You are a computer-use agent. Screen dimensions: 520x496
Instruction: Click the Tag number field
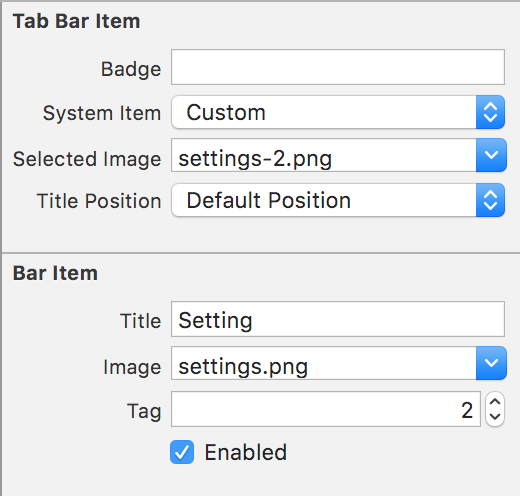pyautogui.click(x=326, y=409)
